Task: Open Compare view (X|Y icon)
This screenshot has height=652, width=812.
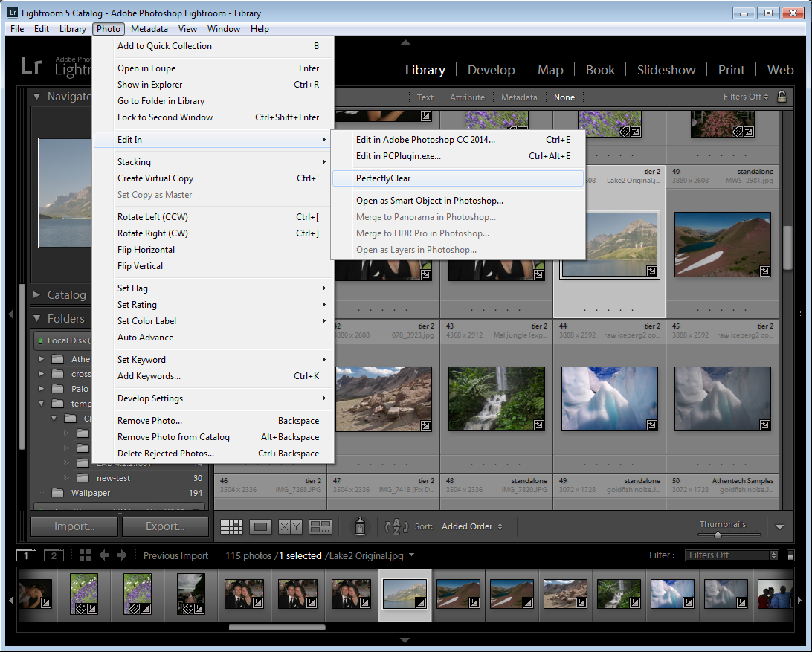Action: click(x=290, y=526)
